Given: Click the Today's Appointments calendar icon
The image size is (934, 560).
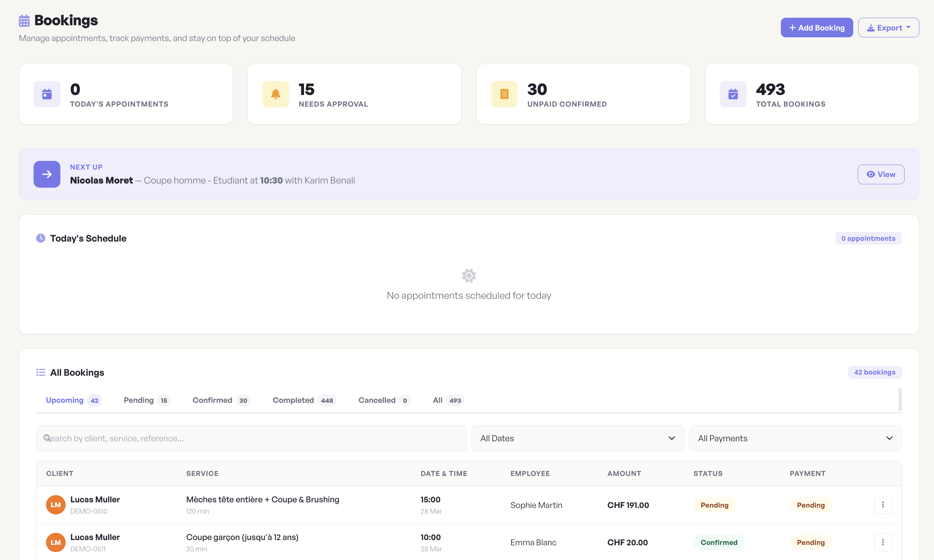Looking at the screenshot, I should pyautogui.click(x=47, y=94).
